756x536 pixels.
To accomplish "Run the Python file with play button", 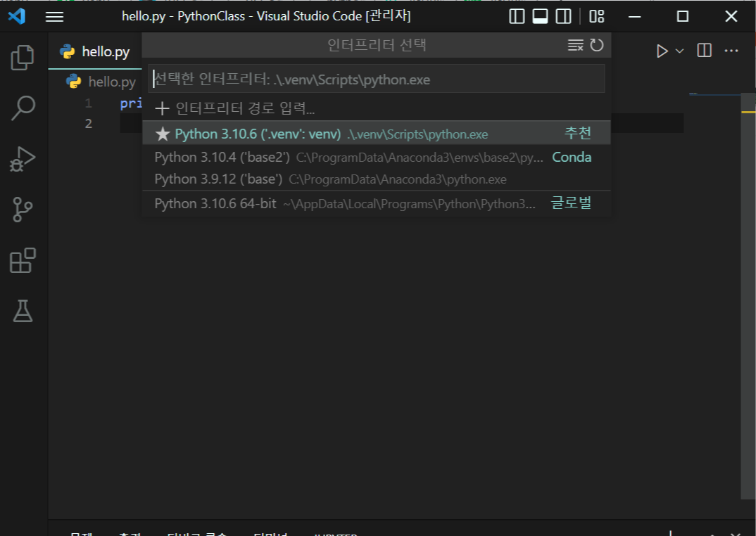I will coord(662,51).
